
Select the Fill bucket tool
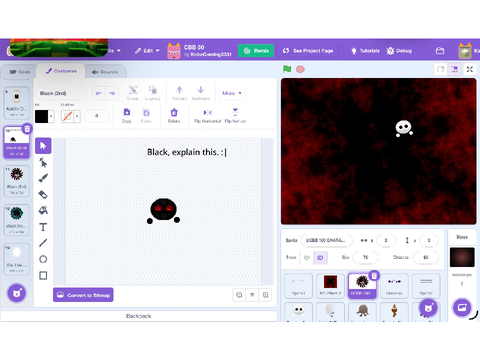point(43,210)
